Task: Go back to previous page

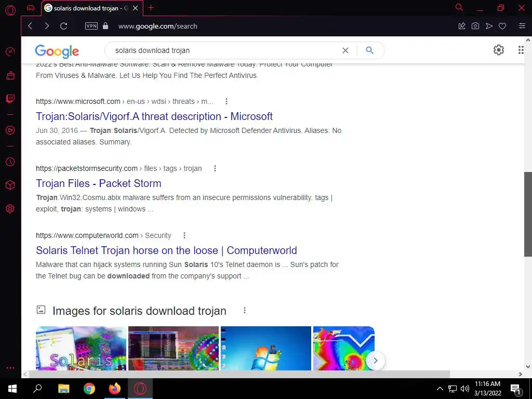Action: point(30,26)
